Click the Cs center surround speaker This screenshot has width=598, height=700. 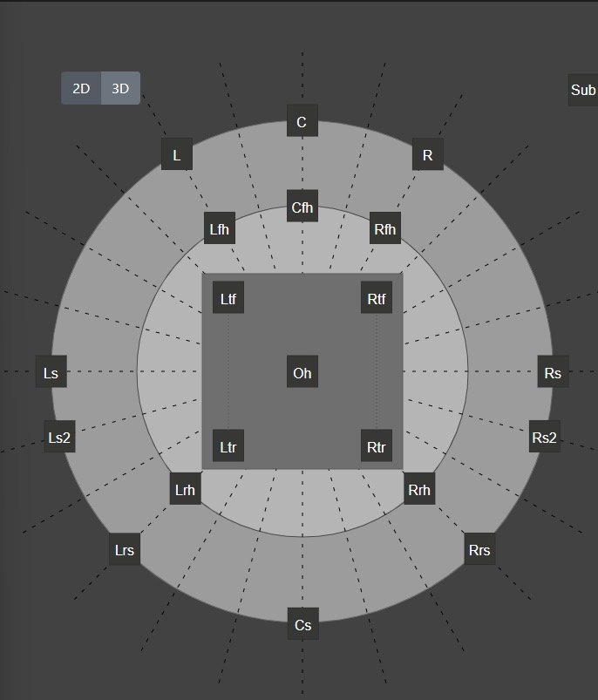click(302, 624)
